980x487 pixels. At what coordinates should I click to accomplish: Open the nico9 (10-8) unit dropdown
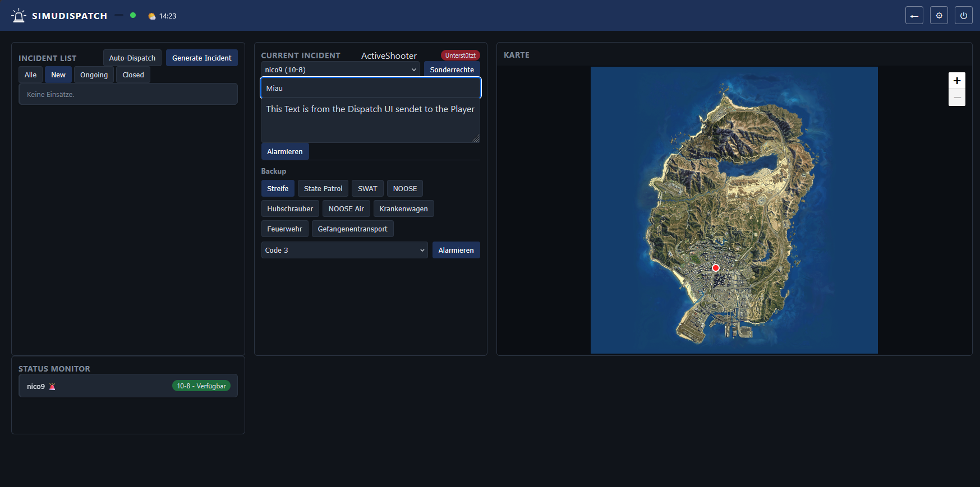(x=341, y=69)
